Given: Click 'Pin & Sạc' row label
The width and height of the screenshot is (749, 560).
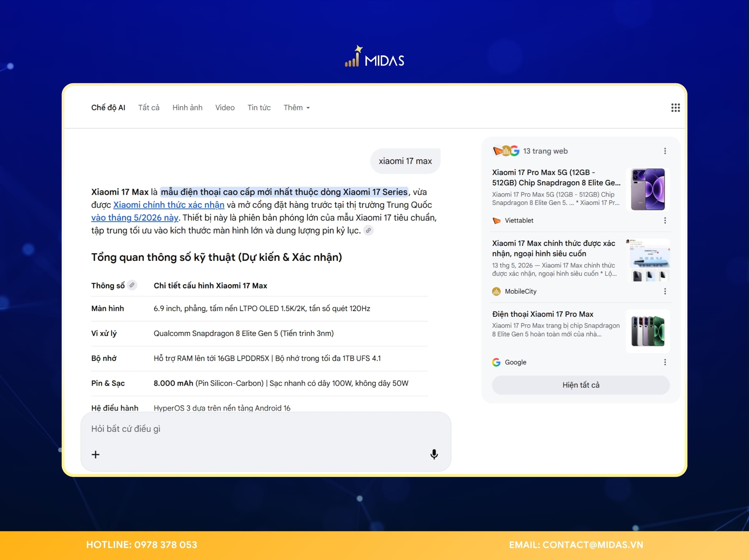Looking at the screenshot, I should tap(108, 383).
